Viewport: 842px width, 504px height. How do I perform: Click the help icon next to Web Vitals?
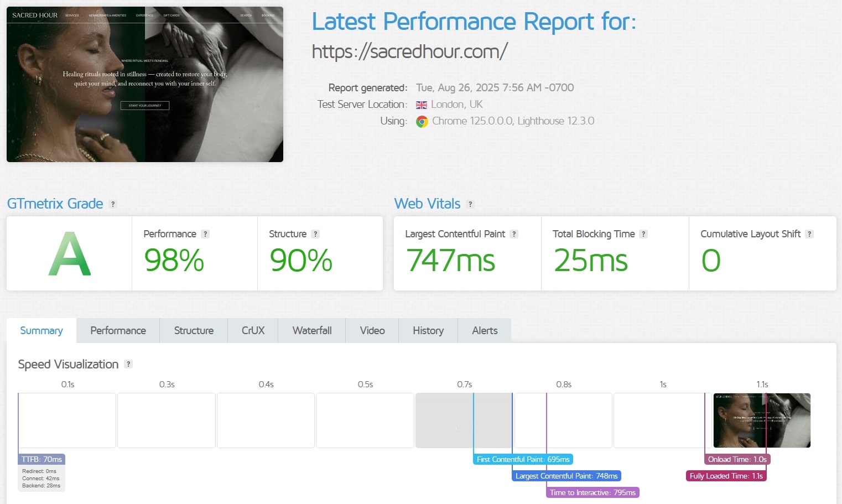[470, 204]
